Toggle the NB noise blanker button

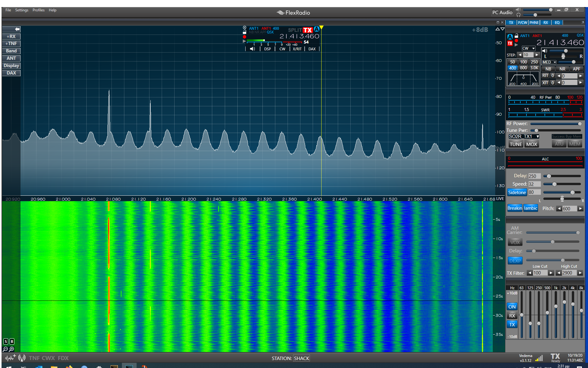548,69
